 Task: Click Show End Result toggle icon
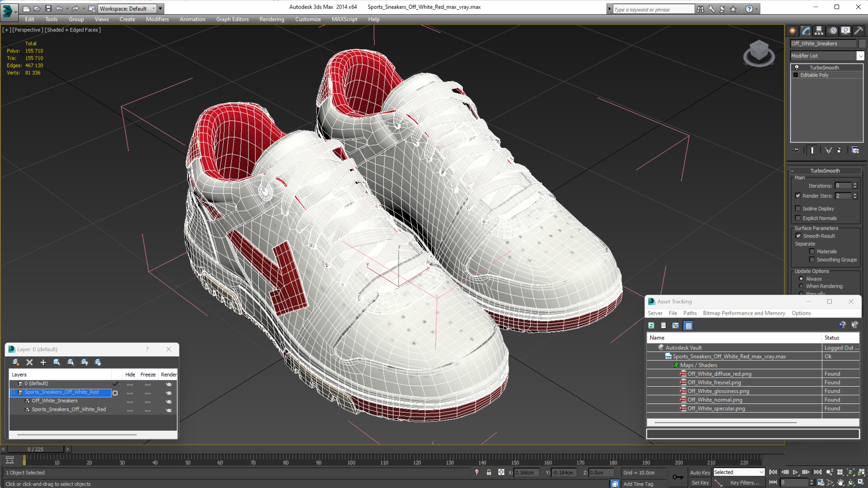(x=812, y=150)
